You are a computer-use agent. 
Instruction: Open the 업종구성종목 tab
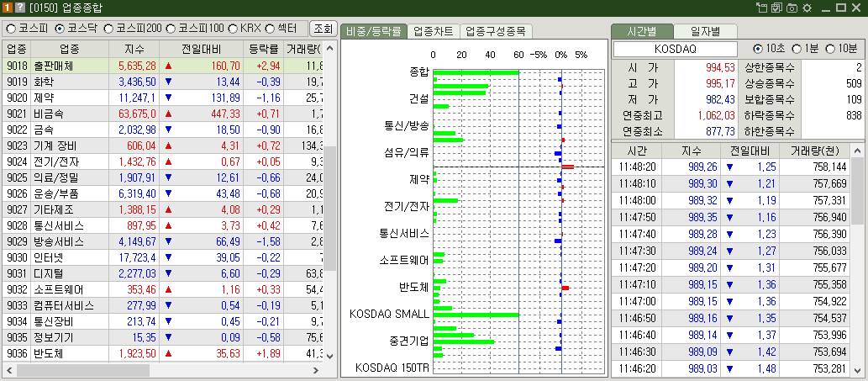click(x=496, y=32)
